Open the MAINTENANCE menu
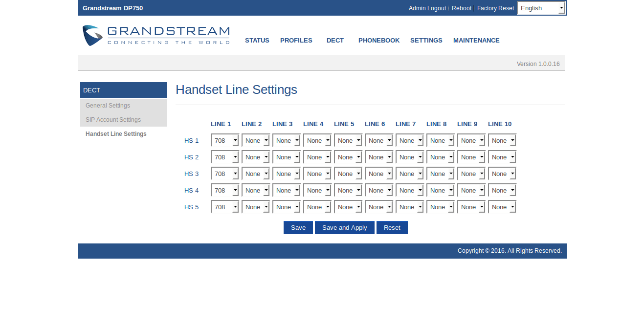 (x=476, y=41)
